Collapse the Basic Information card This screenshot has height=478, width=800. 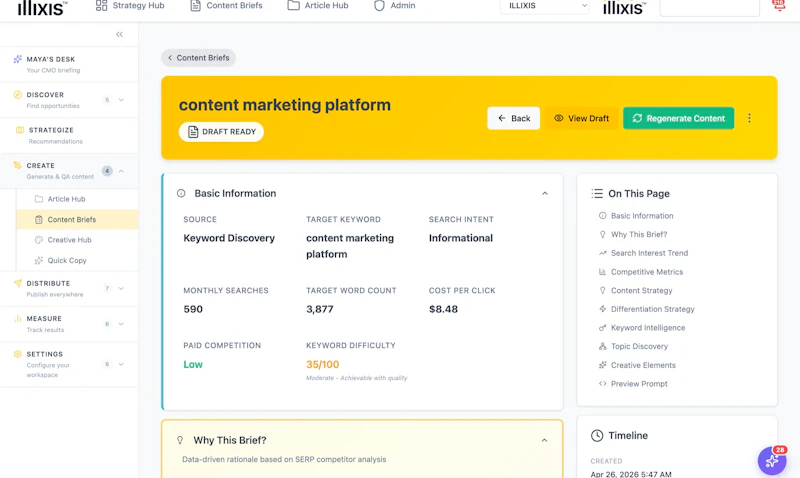pos(545,193)
